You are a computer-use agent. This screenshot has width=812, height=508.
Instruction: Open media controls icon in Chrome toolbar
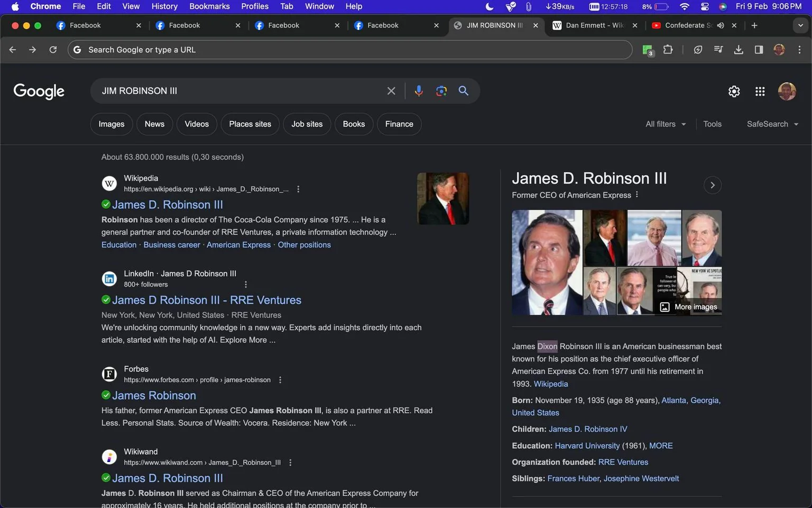(718, 50)
